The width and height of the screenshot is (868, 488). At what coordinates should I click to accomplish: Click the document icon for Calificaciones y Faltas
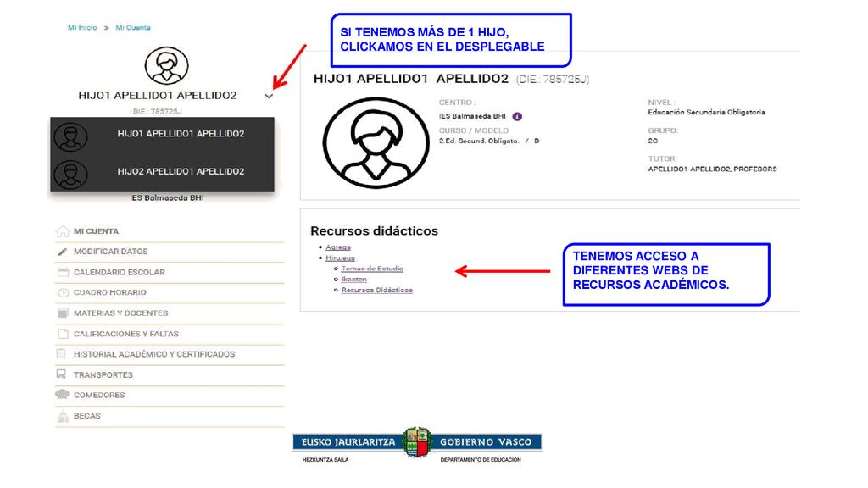tap(63, 334)
